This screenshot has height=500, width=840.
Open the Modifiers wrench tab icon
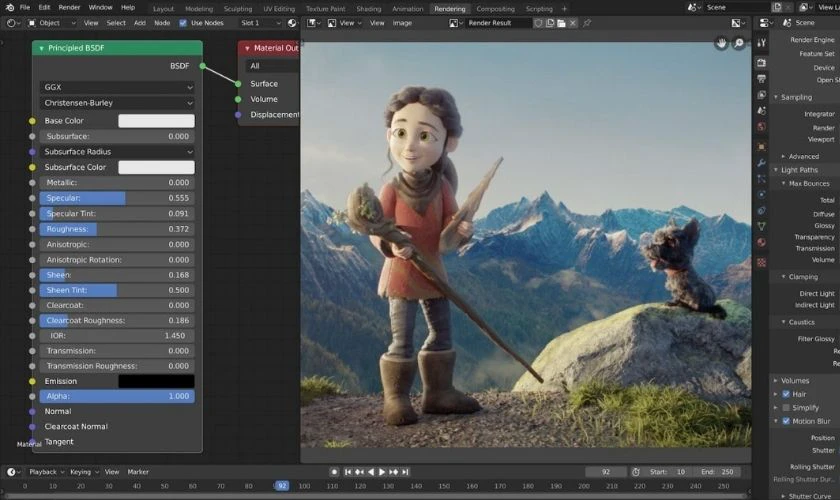coord(761,163)
